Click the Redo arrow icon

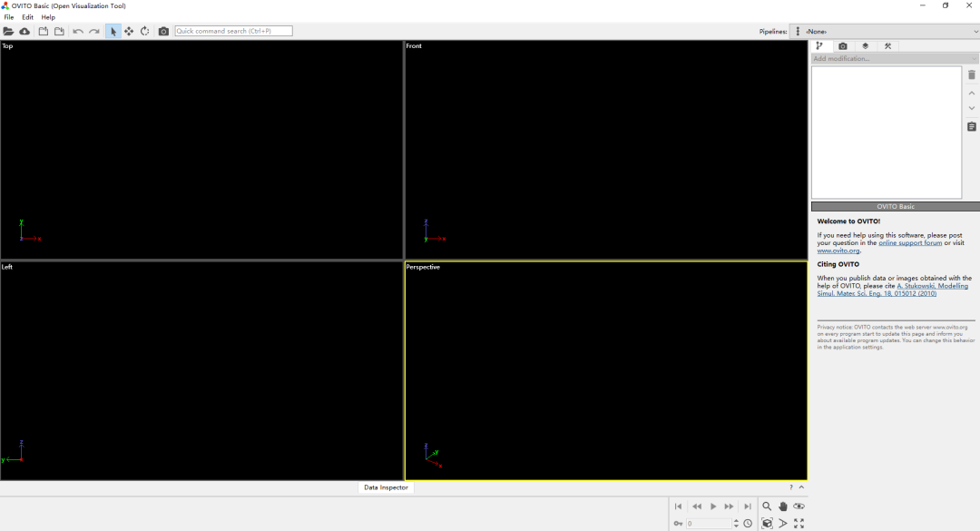point(94,31)
